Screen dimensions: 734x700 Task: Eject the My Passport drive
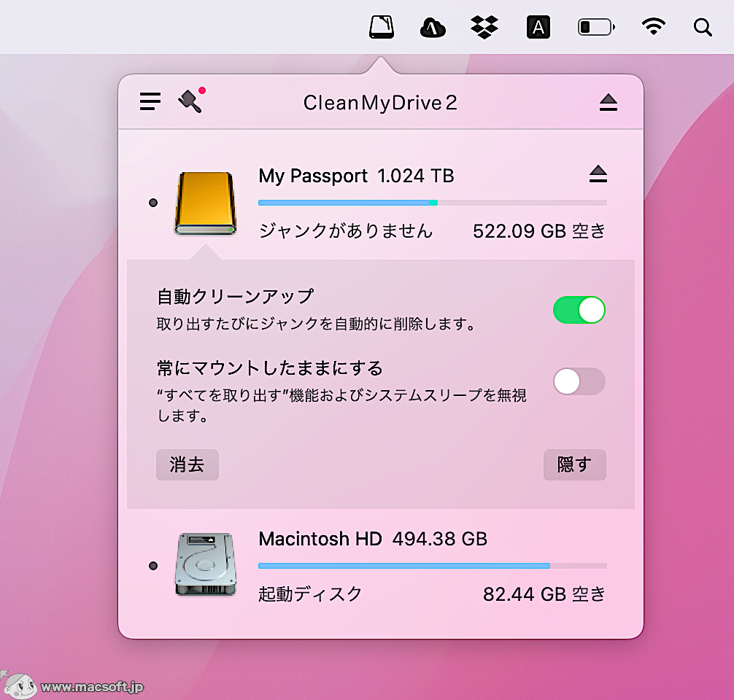tap(598, 174)
